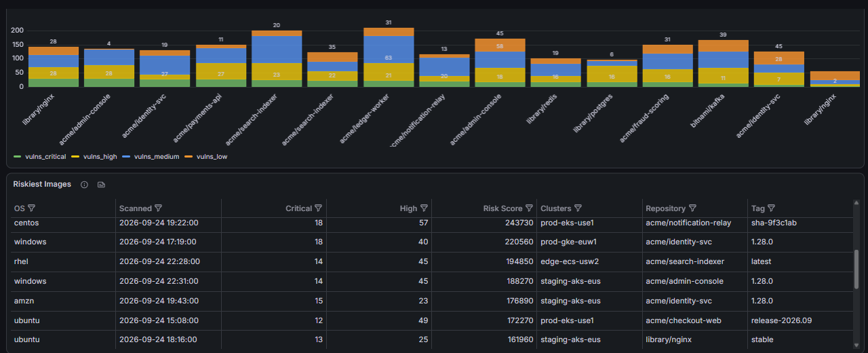Select the acme/checkout-web repository cell

pos(695,320)
